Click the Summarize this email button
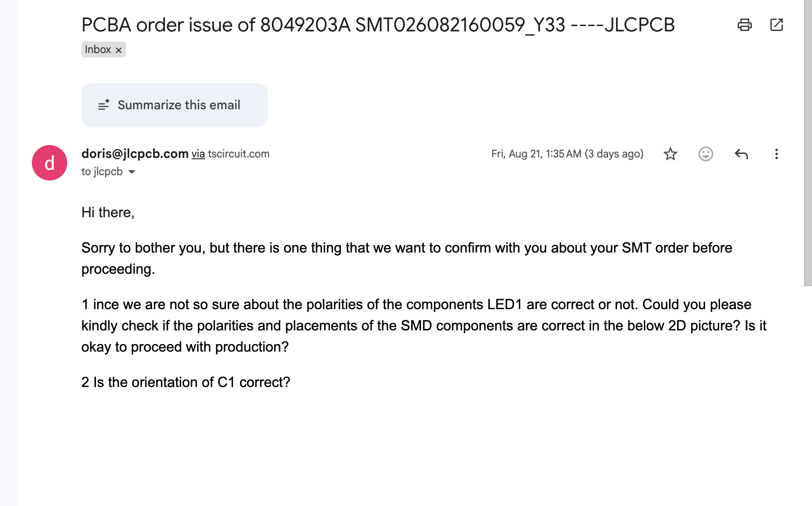Screen dimensions: 812x506 pos(175,105)
